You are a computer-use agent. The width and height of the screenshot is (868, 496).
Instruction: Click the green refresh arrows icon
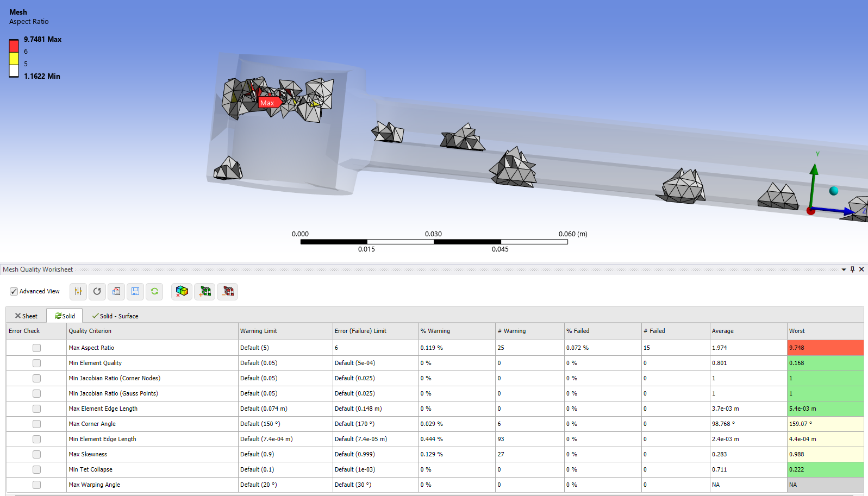[154, 292]
